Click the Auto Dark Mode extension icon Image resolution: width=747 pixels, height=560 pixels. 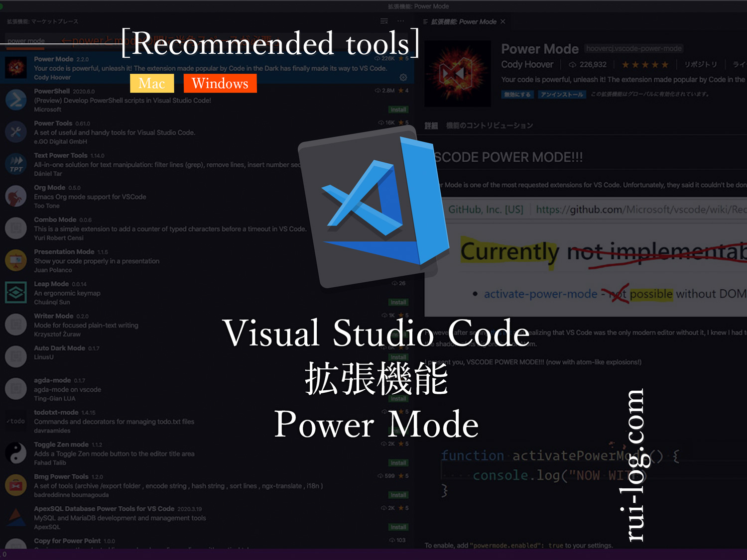click(x=16, y=356)
